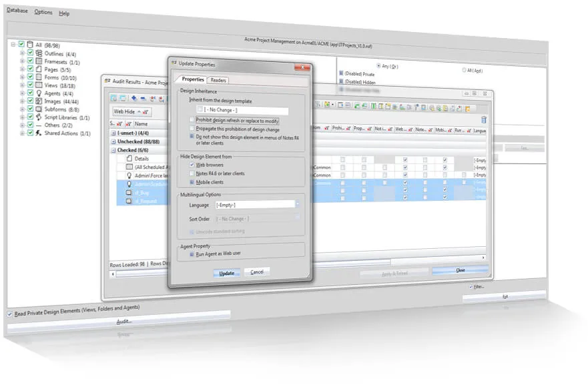Click the Views icon in tree
The width and height of the screenshot is (588, 387).
pyautogui.click(x=39, y=85)
